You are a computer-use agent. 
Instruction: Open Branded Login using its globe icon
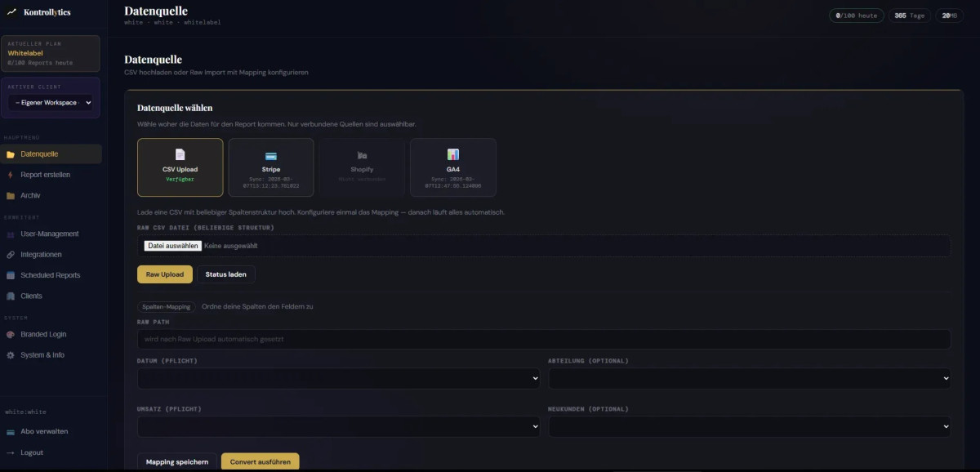point(10,334)
